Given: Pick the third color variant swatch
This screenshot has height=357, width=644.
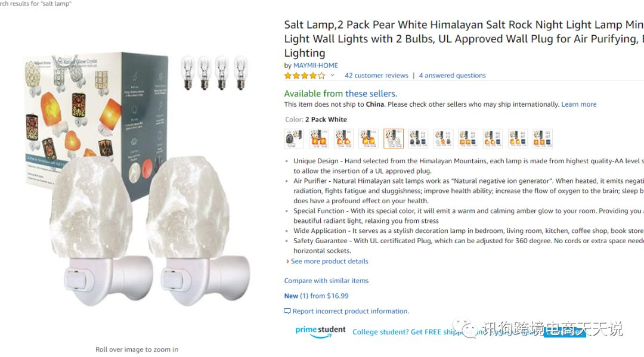Looking at the screenshot, I should click(344, 139).
